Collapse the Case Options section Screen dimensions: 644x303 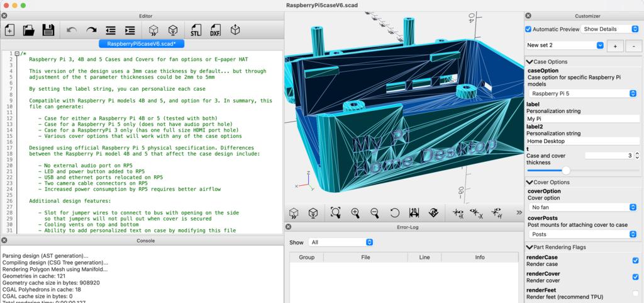point(530,62)
